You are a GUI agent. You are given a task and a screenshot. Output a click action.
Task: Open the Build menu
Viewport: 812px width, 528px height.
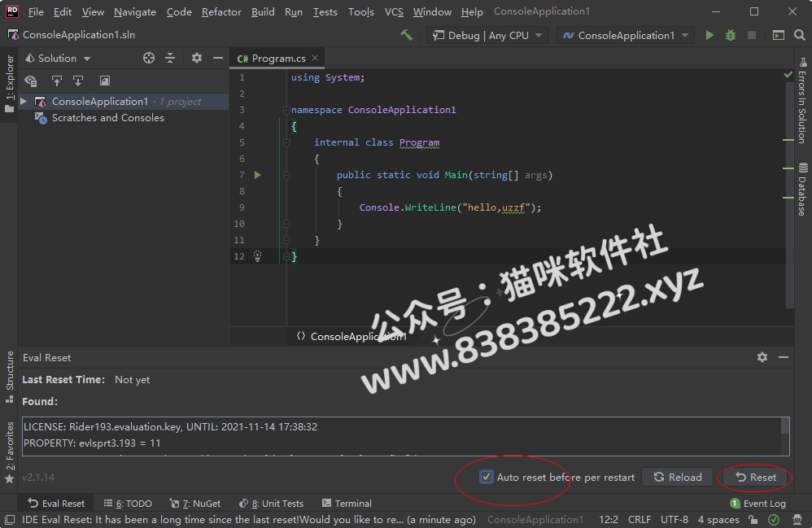pyautogui.click(x=263, y=11)
